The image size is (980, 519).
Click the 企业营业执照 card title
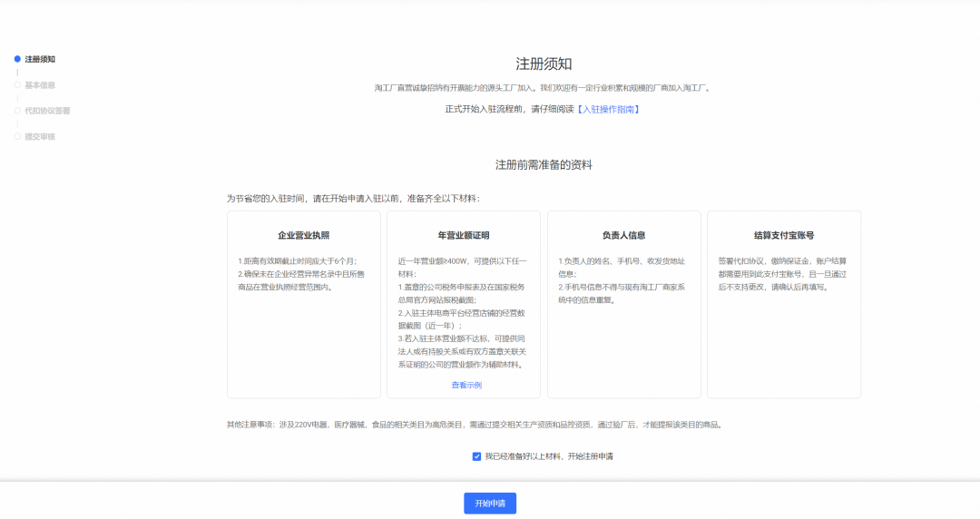click(x=304, y=236)
